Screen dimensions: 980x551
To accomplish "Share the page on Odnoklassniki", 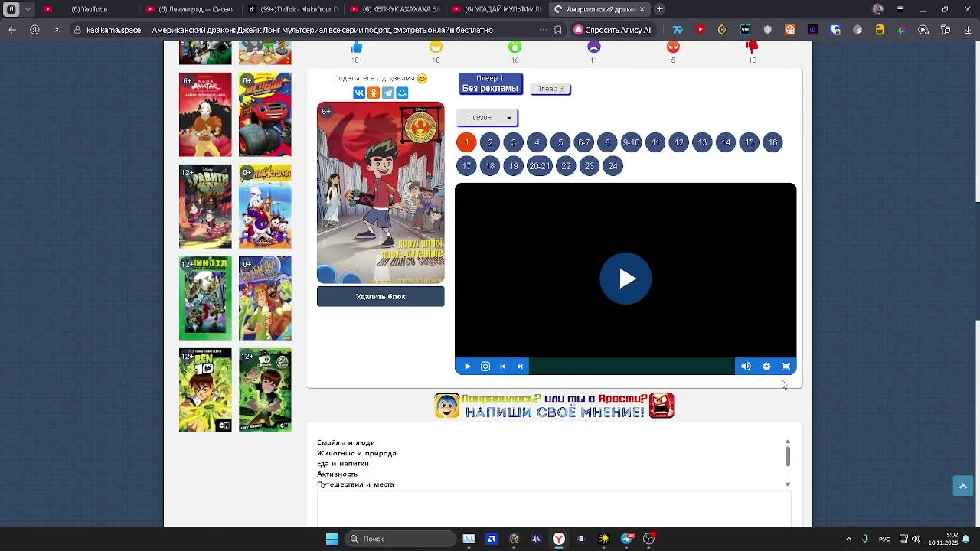I will (x=374, y=93).
